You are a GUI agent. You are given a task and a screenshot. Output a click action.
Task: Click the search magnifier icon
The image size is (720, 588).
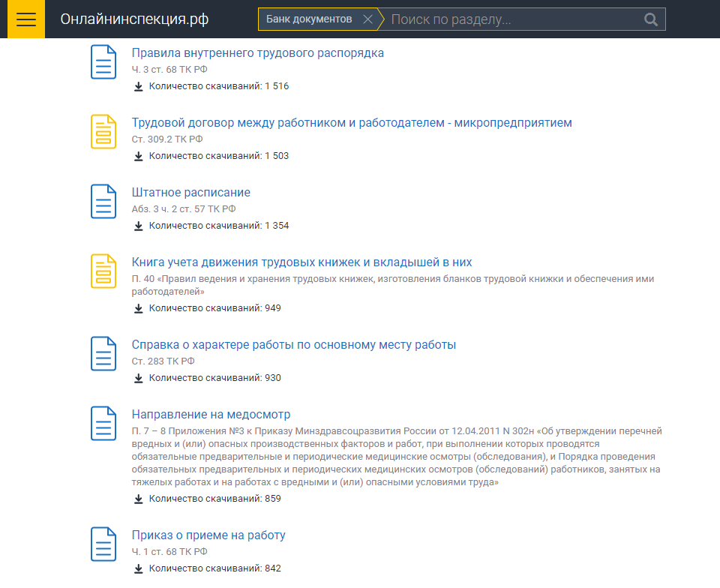coord(651,19)
